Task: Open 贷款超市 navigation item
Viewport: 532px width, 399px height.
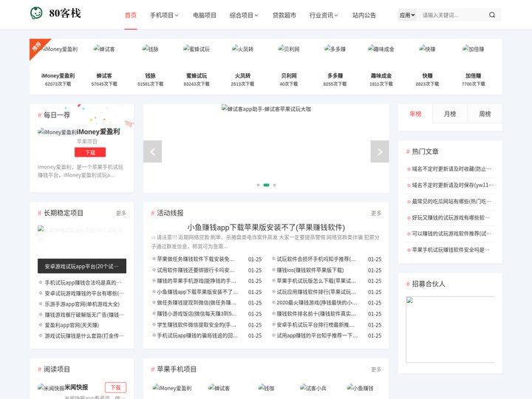Action: 284,16
